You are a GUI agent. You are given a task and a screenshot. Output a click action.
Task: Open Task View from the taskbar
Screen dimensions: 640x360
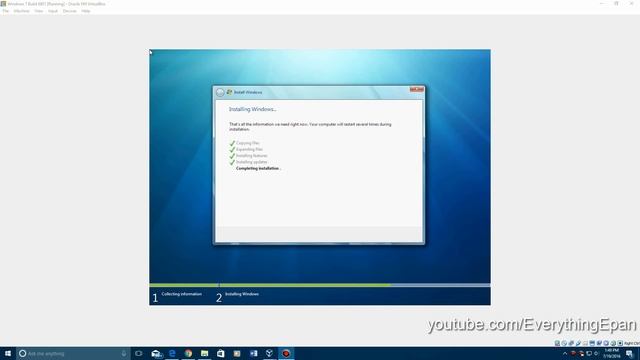[x=139, y=353]
